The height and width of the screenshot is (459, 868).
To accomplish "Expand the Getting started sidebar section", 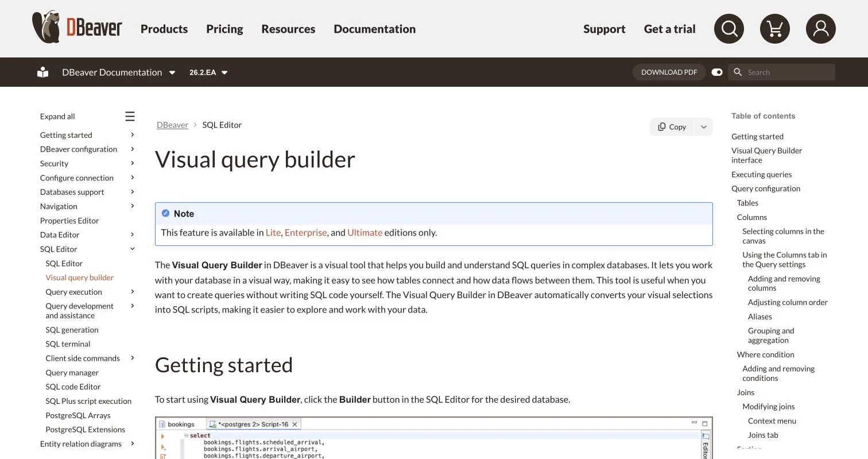I will click(x=133, y=135).
